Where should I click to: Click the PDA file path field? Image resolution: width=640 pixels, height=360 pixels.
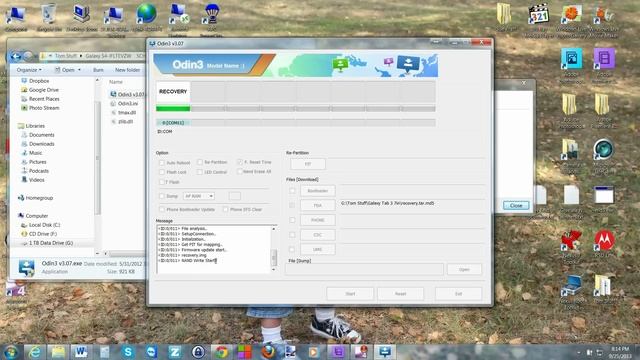tap(412, 203)
